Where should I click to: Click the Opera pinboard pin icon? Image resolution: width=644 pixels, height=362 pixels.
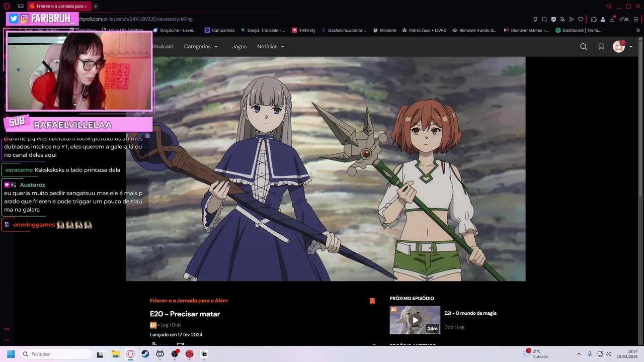point(535,19)
